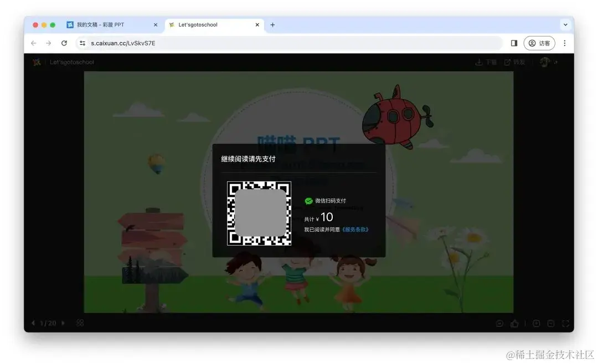The image size is (598, 364).
Task: Click the green WeChat pay icon
Action: (x=308, y=201)
